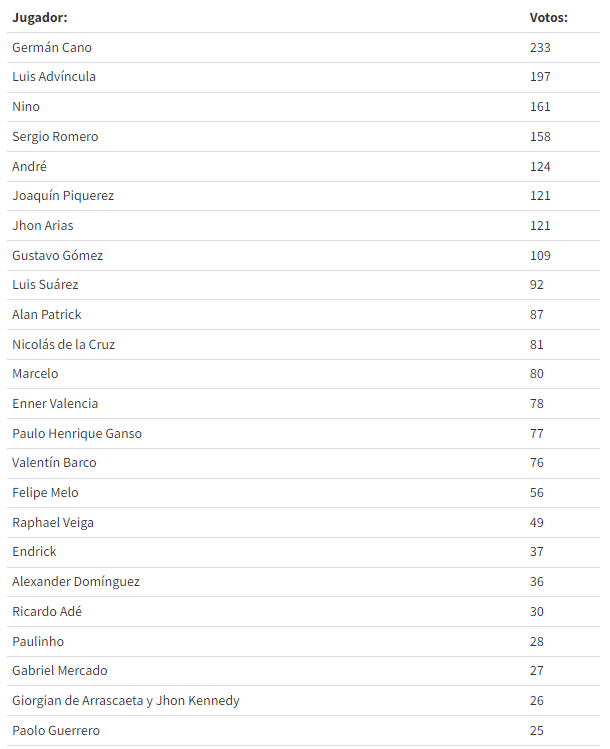Click Nicolás de la Cruz entry
This screenshot has height=749, width=610.
[64, 344]
